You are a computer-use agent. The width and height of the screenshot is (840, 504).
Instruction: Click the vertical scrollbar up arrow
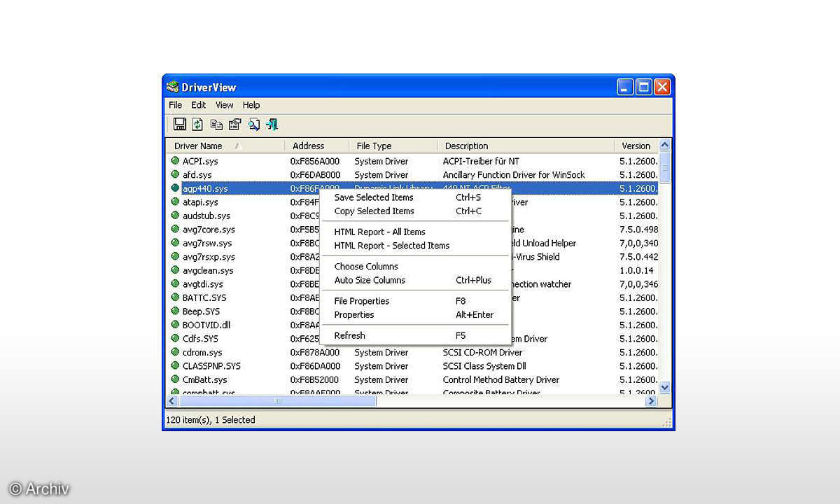tap(665, 145)
